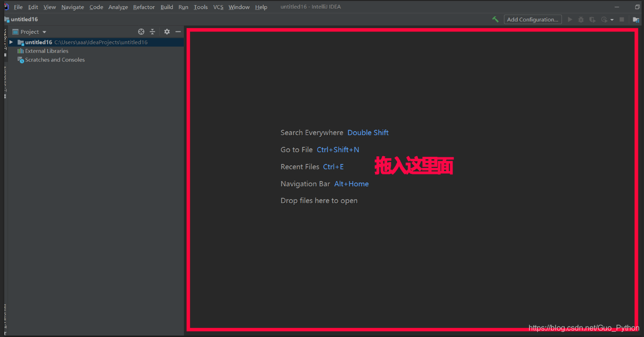Open the Help menu
Image resolution: width=644 pixels, height=337 pixels.
click(261, 7)
